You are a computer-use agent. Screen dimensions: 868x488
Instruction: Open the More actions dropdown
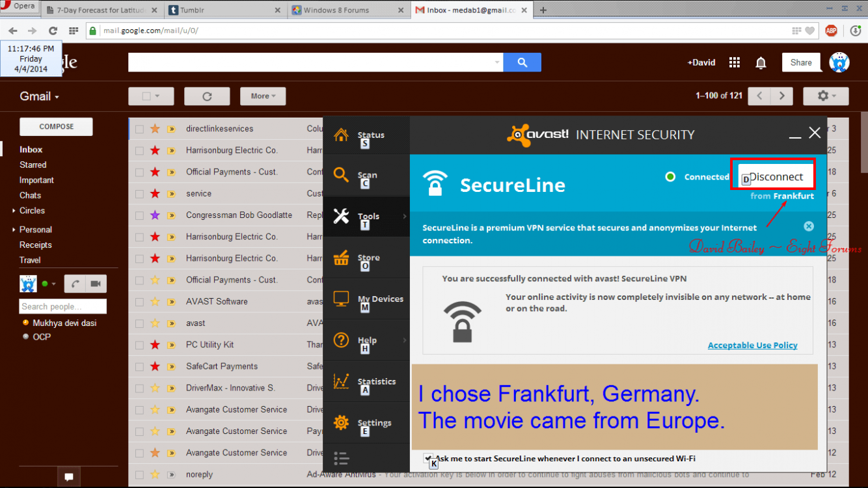[263, 96]
